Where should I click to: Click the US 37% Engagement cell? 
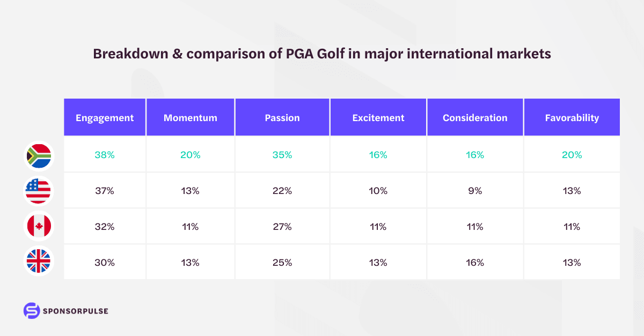coord(105,191)
